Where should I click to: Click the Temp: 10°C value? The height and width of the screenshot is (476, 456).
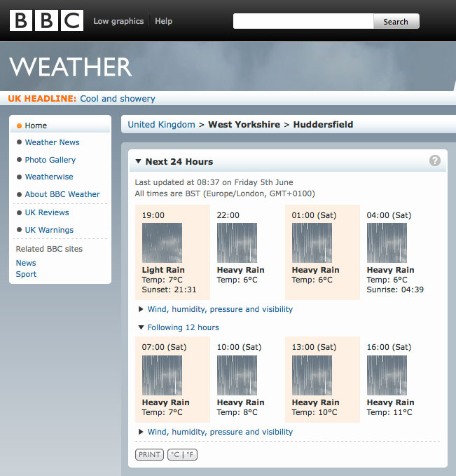[x=315, y=412]
